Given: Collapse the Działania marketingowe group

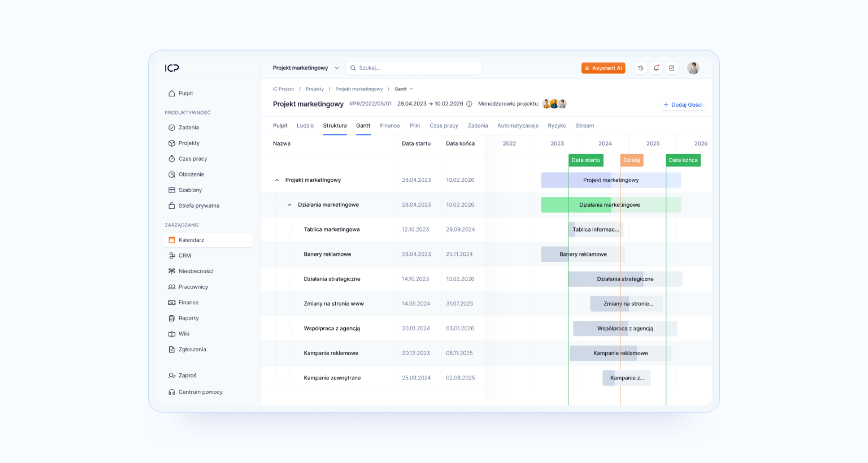Looking at the screenshot, I should [x=289, y=205].
